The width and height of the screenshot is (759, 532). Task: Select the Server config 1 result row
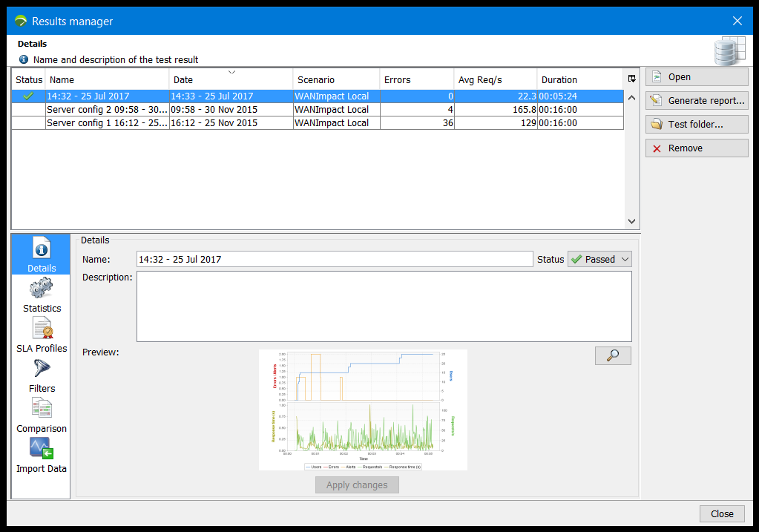tap(108, 123)
